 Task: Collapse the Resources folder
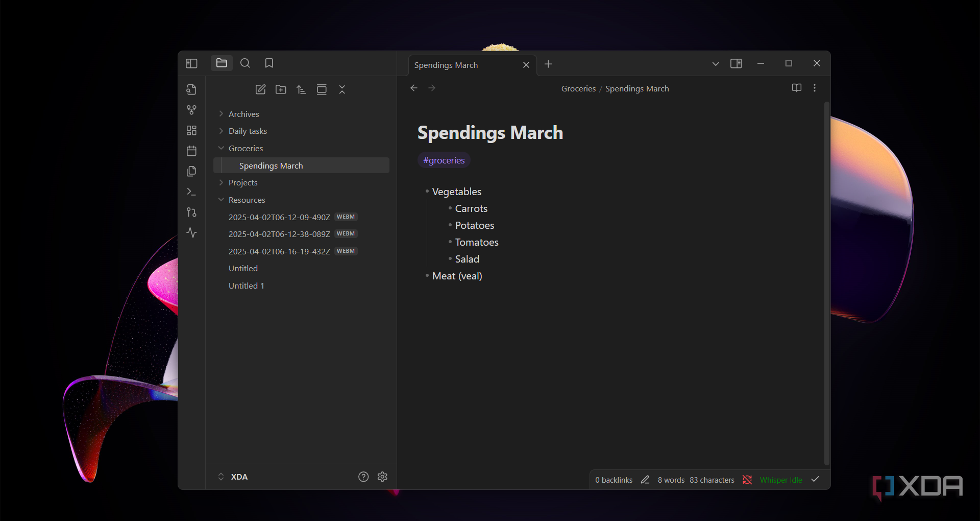coord(301,200)
